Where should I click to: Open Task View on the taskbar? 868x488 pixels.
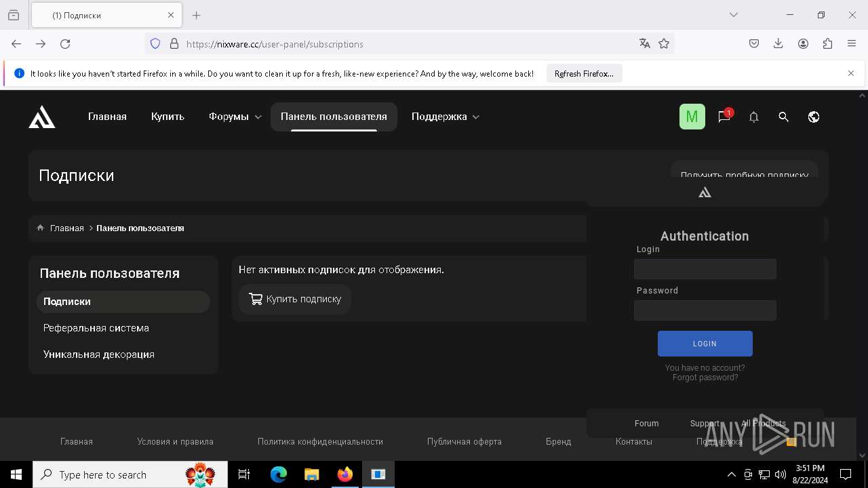coord(244,474)
